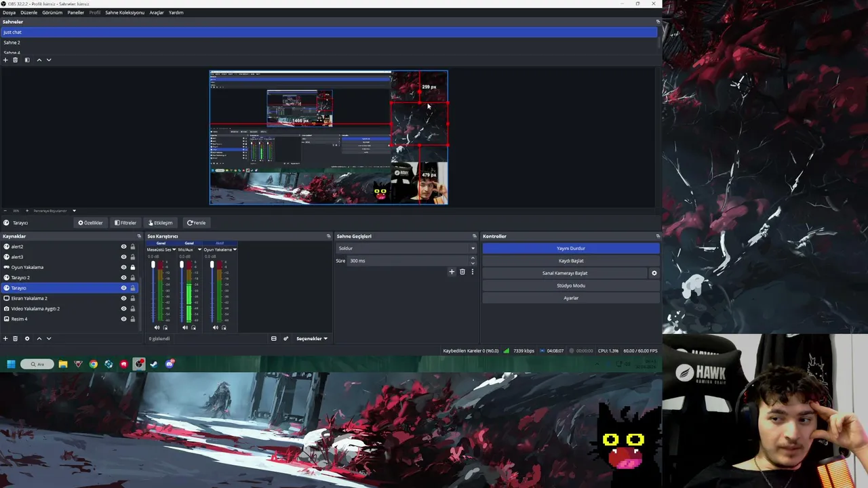The height and width of the screenshot is (488, 868).
Task: Open the Seçenekler dropdown in mixer
Action: pos(312,338)
